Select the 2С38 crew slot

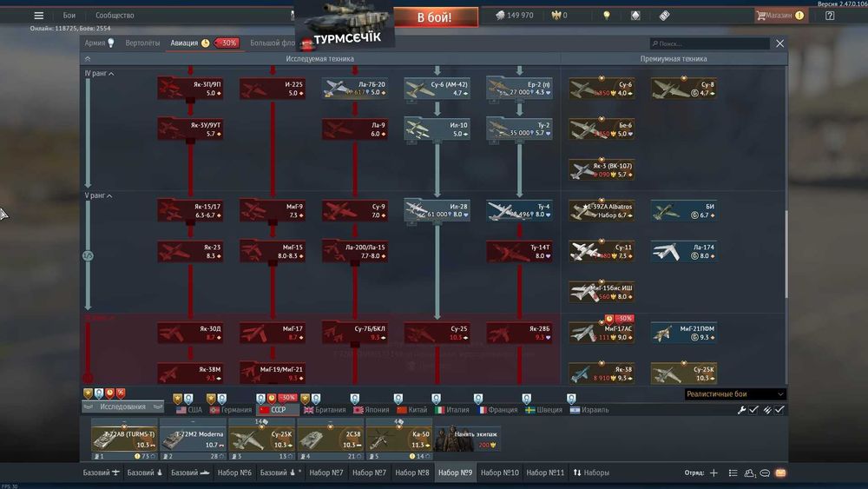[330, 439]
